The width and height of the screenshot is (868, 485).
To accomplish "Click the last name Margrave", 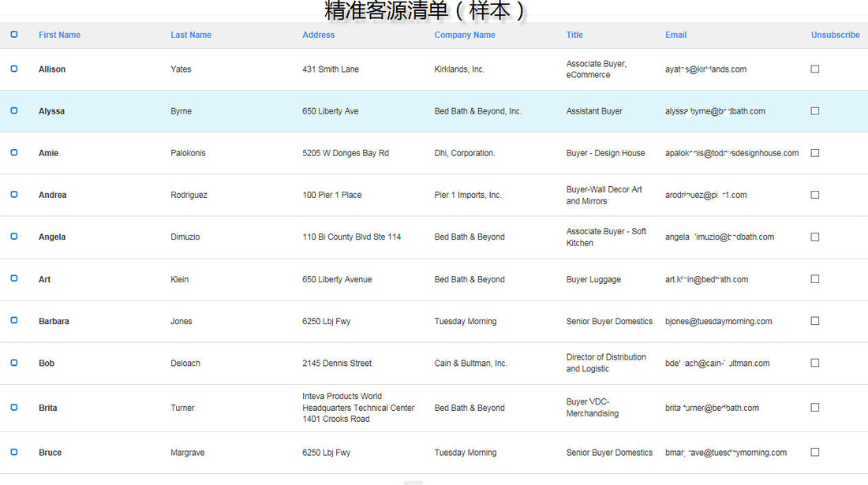I will click(x=187, y=453).
